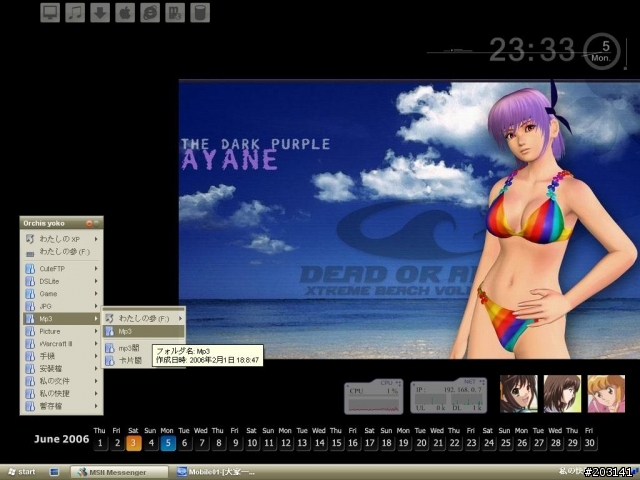Select the highlighted Mp3 entry in main Orchis menu
Image resolution: width=640 pixels, height=480 pixels.
[x=62, y=318]
